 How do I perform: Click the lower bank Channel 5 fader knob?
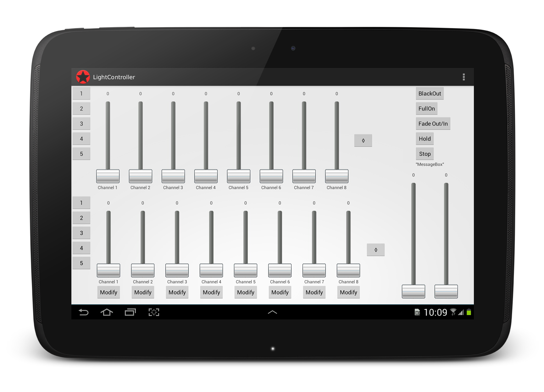tap(246, 270)
